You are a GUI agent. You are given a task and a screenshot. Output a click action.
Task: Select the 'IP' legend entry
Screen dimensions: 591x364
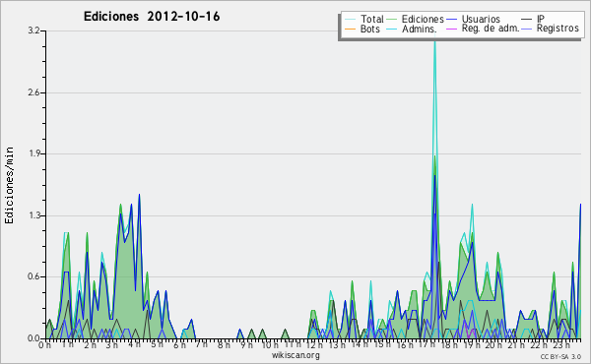pyautogui.click(x=541, y=19)
